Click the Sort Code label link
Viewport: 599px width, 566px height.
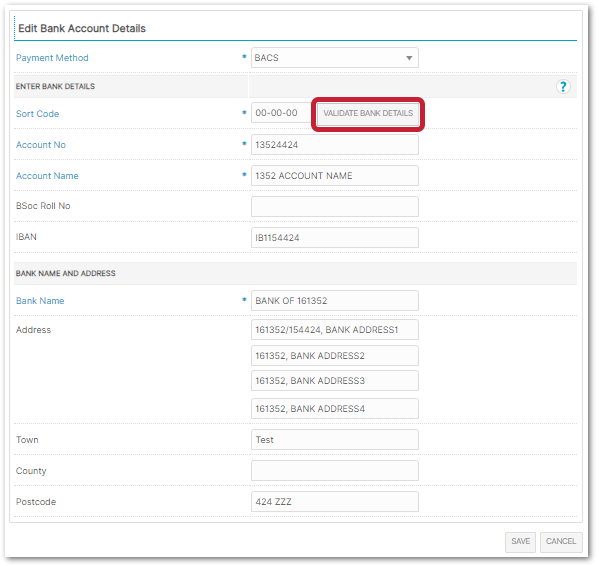pos(37,114)
